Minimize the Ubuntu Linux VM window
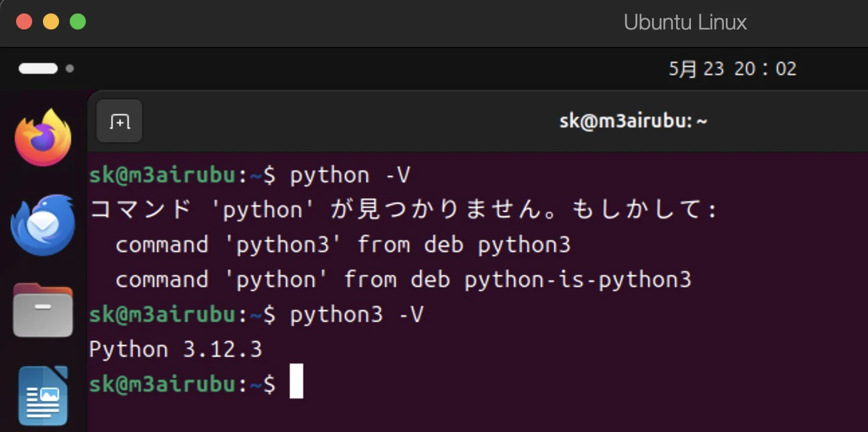This screenshot has width=868, height=432. tap(51, 22)
